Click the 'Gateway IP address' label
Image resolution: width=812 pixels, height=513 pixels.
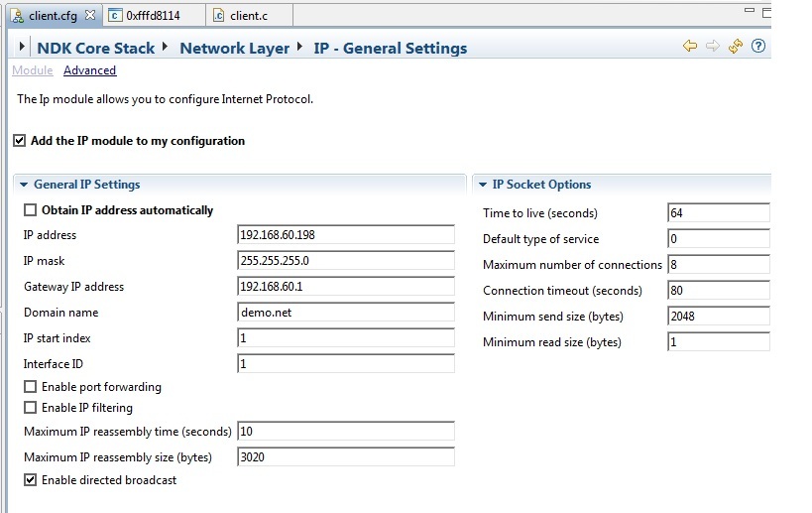click(74, 287)
